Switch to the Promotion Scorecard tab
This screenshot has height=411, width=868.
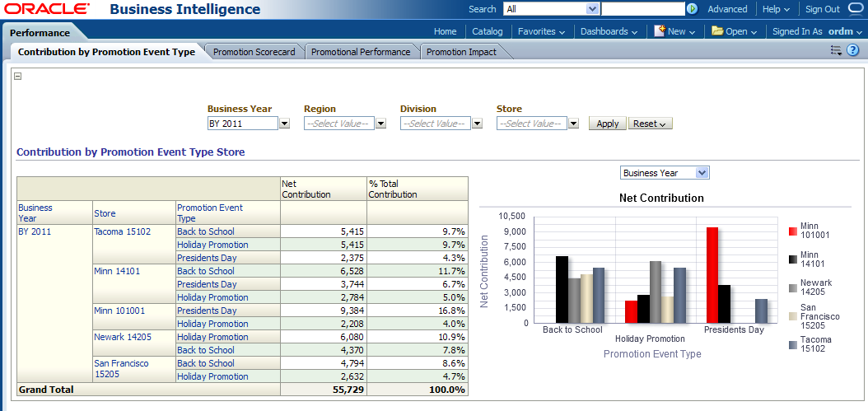(x=254, y=52)
